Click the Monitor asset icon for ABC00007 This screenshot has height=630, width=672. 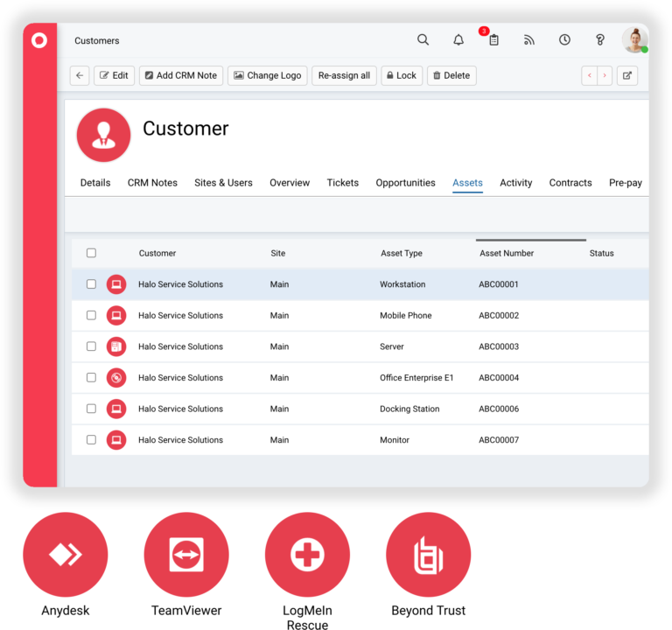[116, 440]
